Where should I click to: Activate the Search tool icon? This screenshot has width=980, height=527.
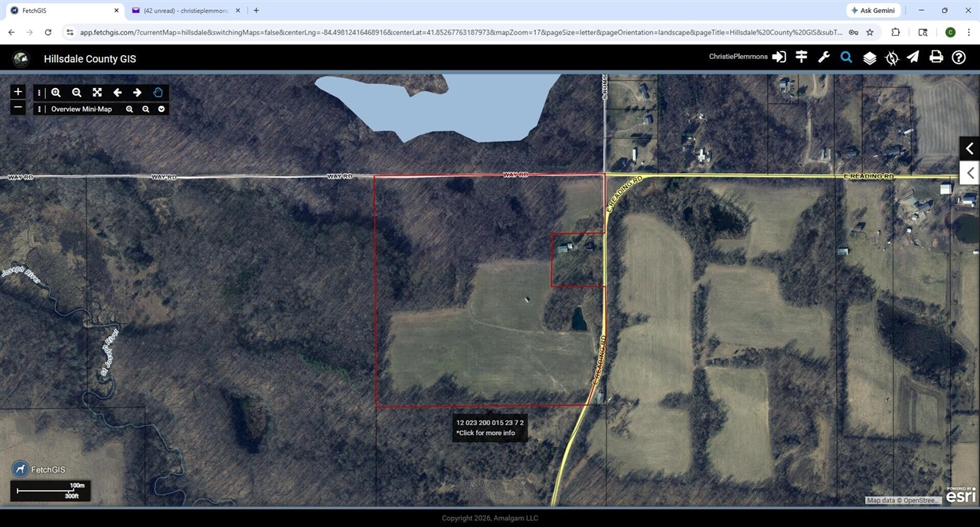(846, 57)
